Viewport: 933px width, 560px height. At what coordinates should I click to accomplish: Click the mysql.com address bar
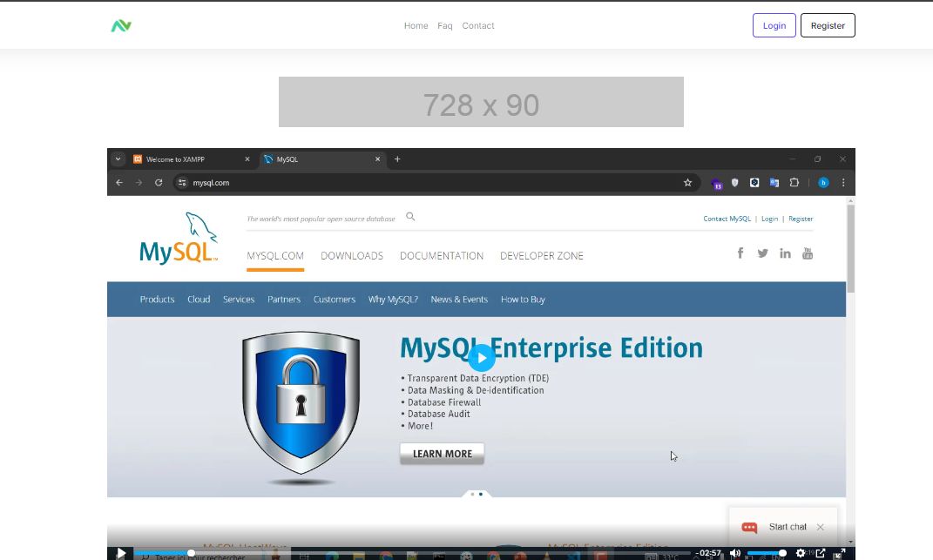click(436, 183)
